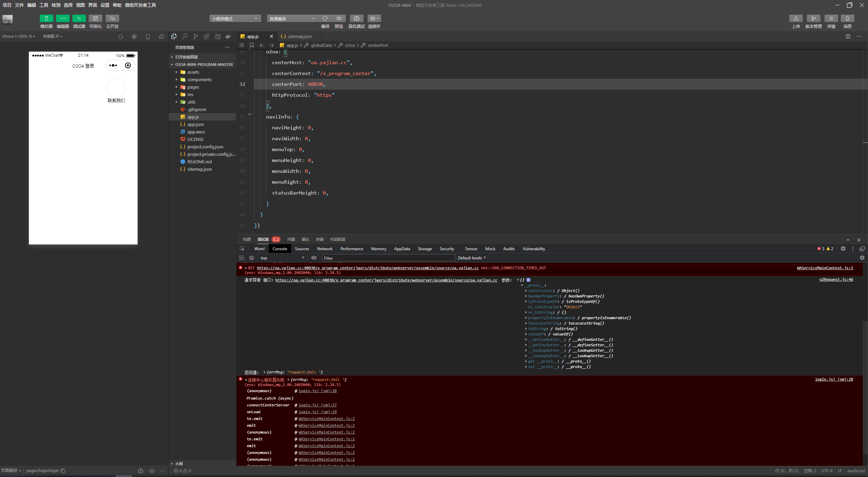The width and height of the screenshot is (868, 477).
Task: Open the Default levels dropdown
Action: 472,258
